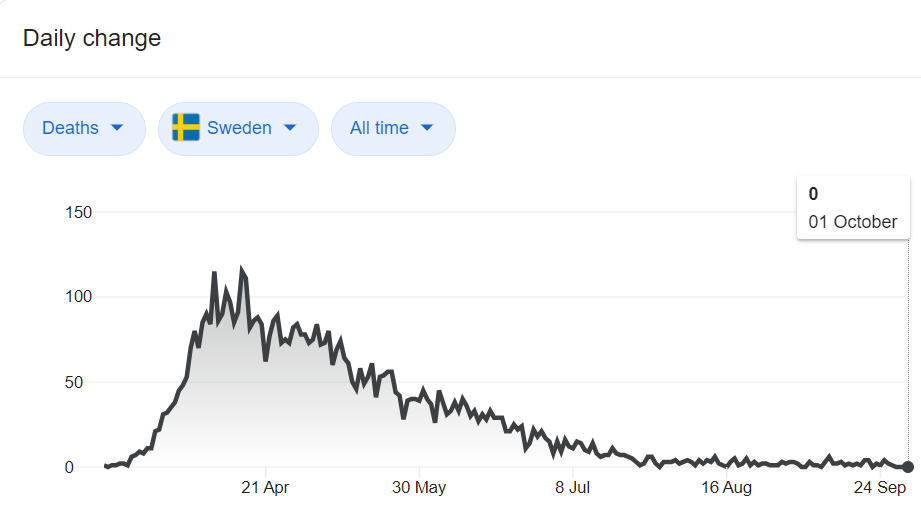The width and height of the screenshot is (921, 517).
Task: Open the All time range dropdown
Action: 392,128
